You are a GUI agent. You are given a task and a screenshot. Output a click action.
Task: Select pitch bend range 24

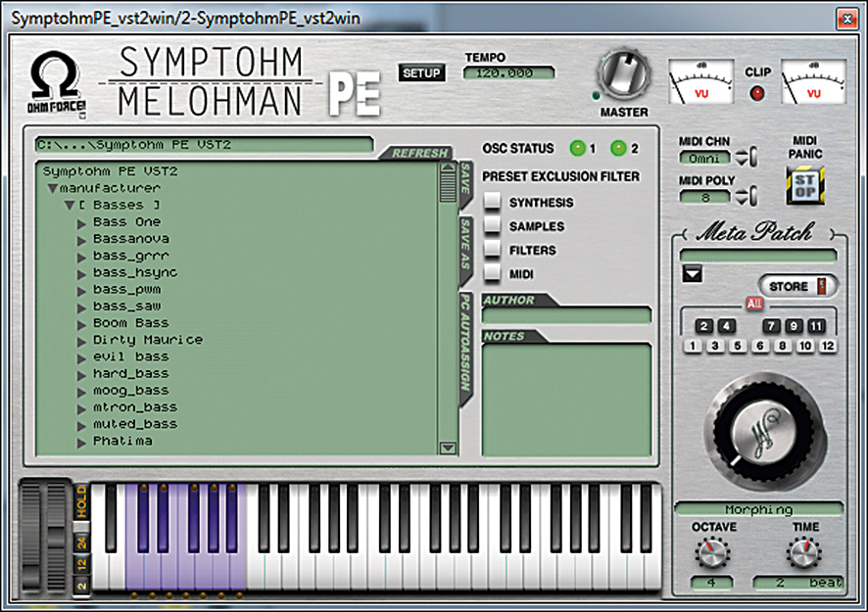[x=81, y=541]
